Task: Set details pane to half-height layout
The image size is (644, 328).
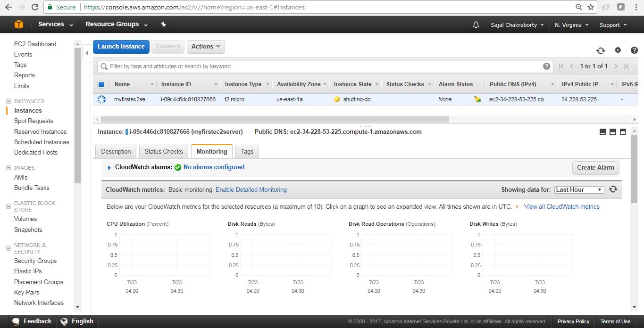Action: (x=613, y=132)
